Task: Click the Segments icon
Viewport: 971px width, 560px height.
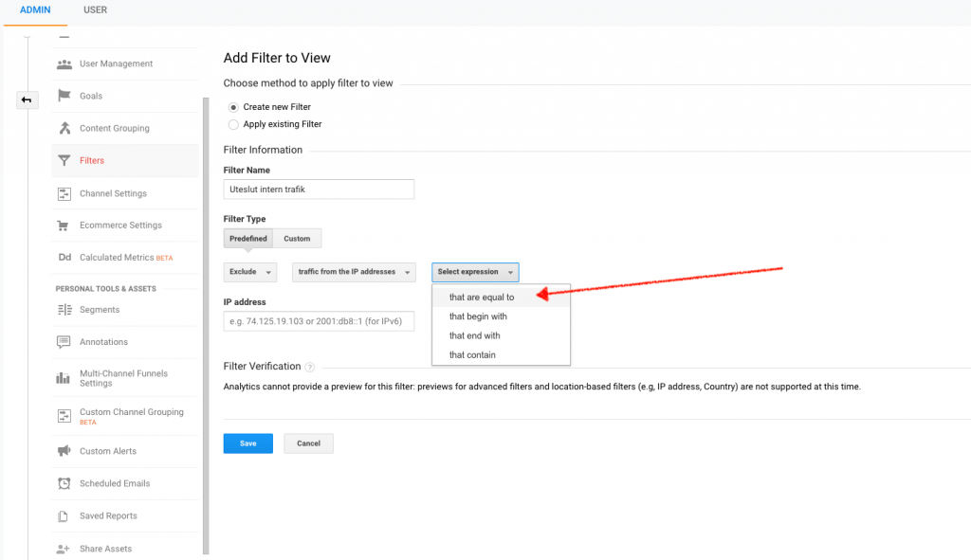Action: [x=64, y=310]
